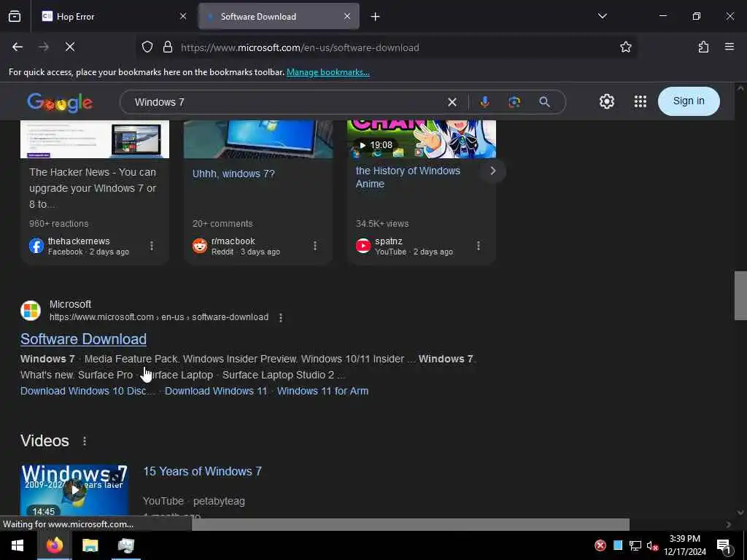The image size is (747, 560).
Task: List all tabs dropdown arrow
Action: (602, 16)
